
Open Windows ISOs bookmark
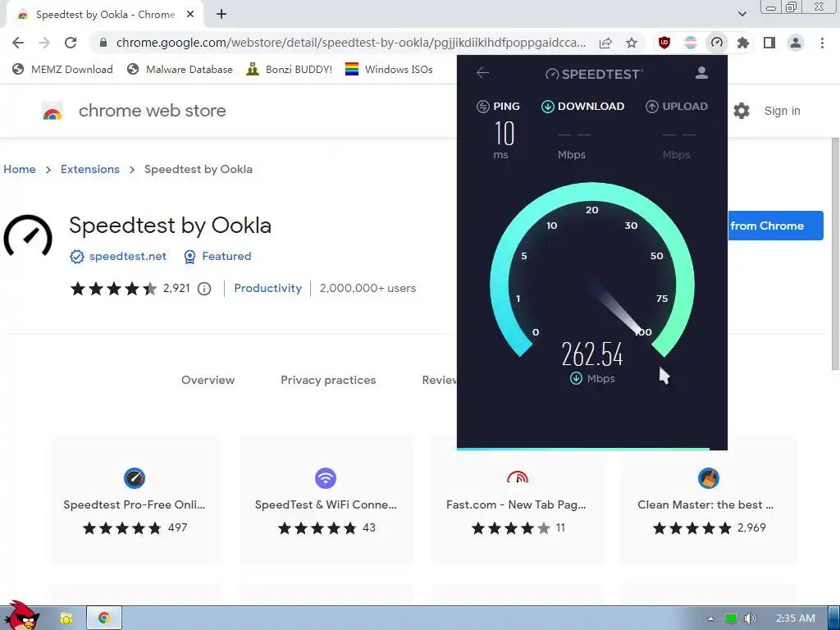tap(389, 70)
